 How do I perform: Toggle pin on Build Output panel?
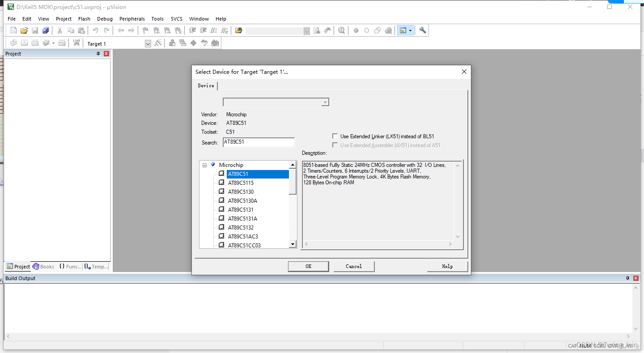point(627,278)
